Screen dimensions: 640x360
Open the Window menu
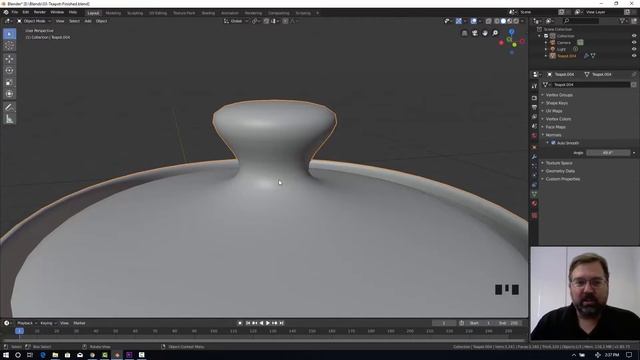tap(57, 12)
